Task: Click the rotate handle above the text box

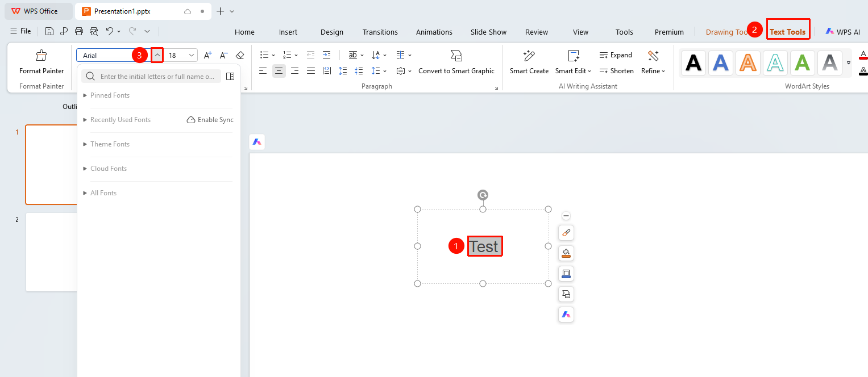Action: coord(483,195)
